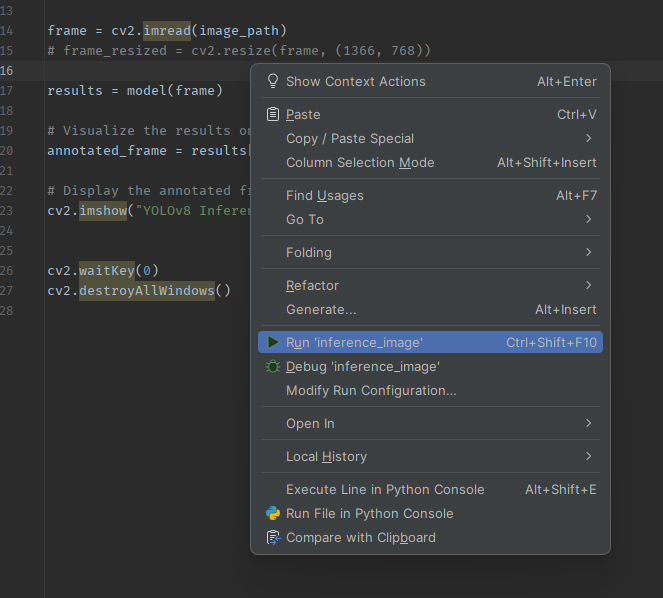Choose Execute Line in Python Console
The height and width of the screenshot is (598, 663).
pos(430,489)
